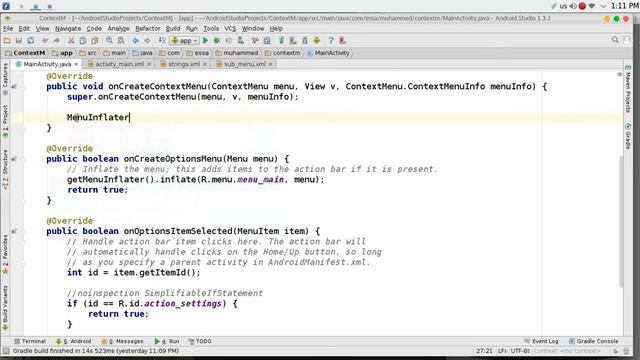Open the app run configuration dropdown
The width and height of the screenshot is (640, 360).
[184, 40]
